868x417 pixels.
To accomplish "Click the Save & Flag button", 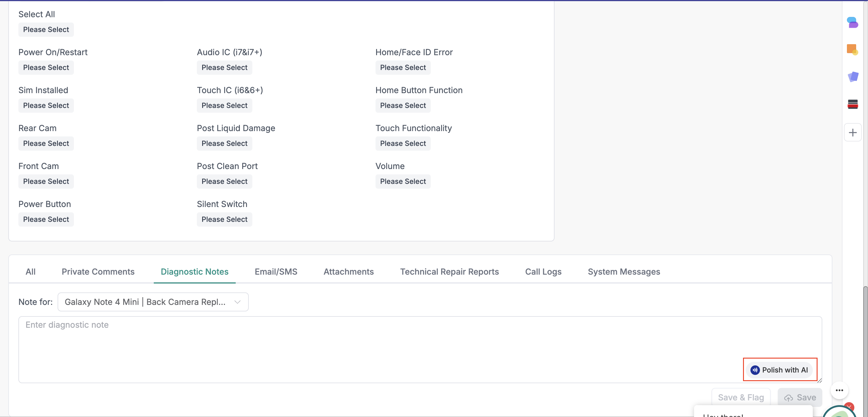I will [x=741, y=397].
